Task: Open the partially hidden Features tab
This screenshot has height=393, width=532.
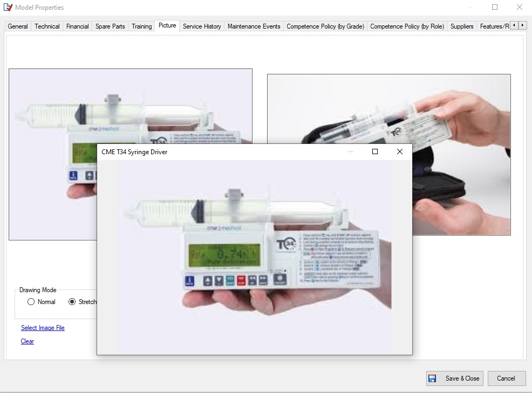Action: tap(494, 26)
